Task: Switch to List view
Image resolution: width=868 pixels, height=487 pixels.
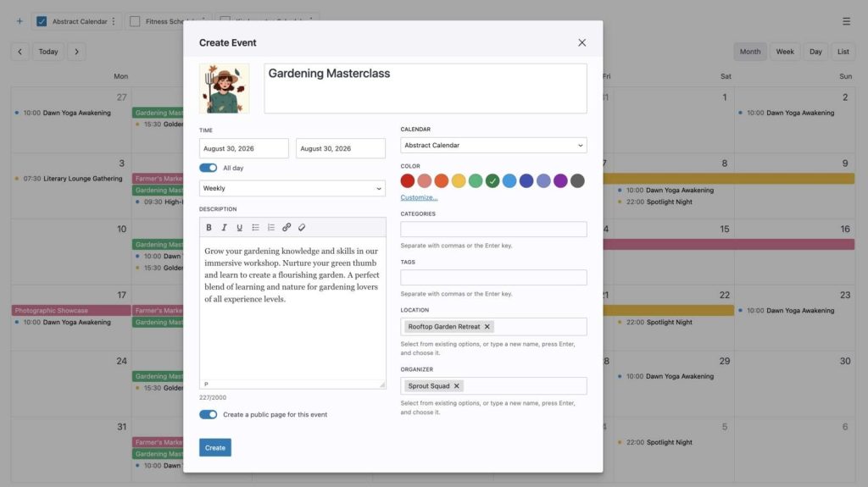Action: pyautogui.click(x=843, y=52)
